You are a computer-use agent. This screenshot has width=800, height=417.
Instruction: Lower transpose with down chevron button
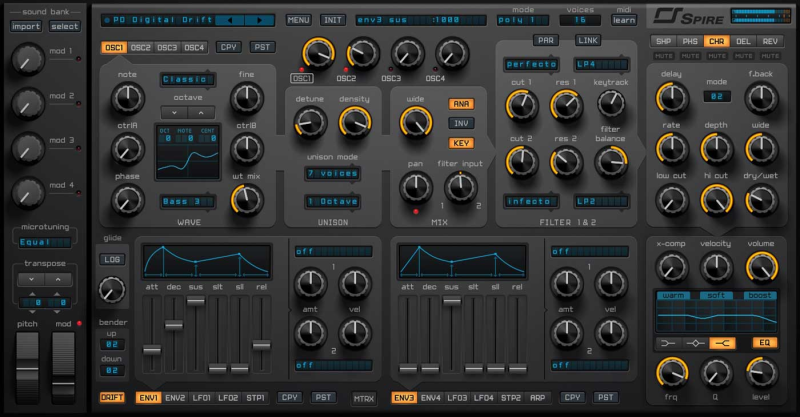32,279
